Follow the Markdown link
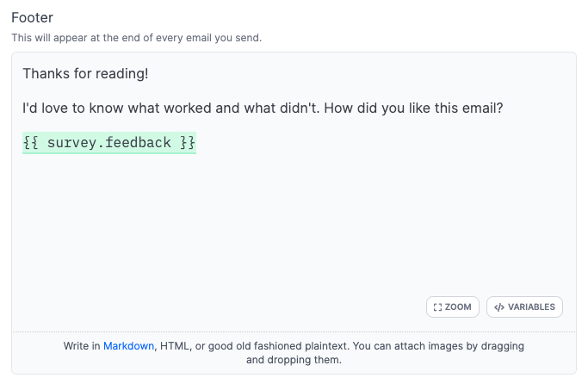 click(128, 346)
